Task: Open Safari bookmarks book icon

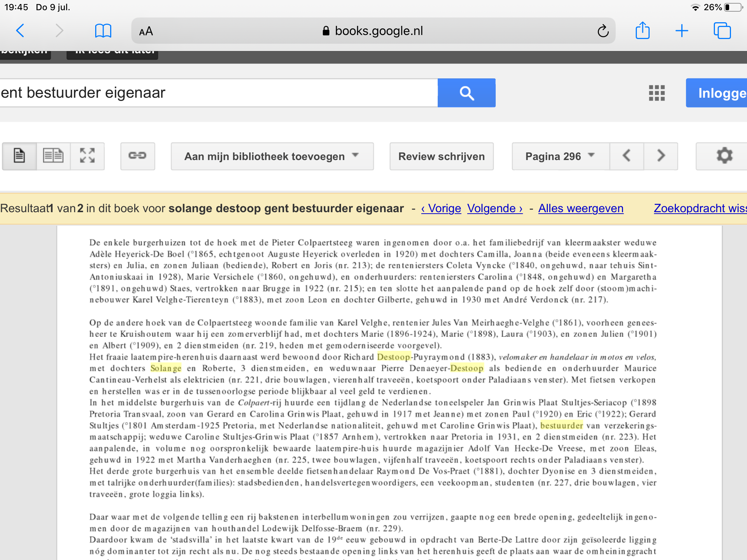Action: click(103, 31)
